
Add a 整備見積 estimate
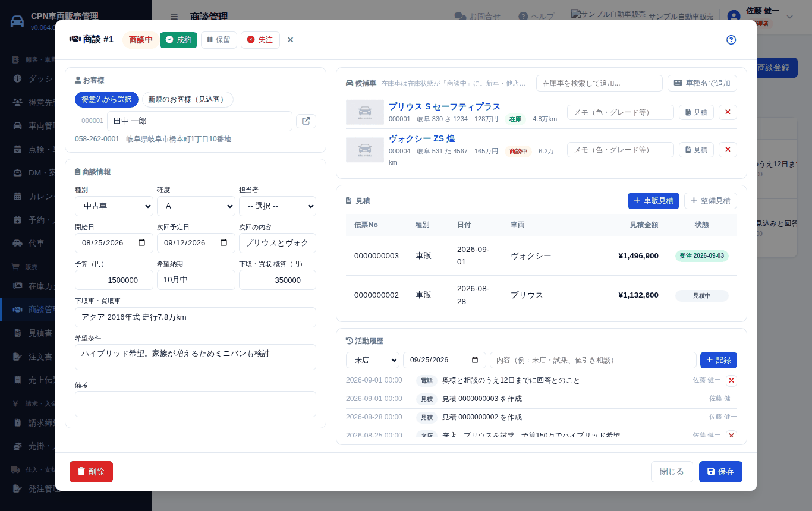[710, 201]
